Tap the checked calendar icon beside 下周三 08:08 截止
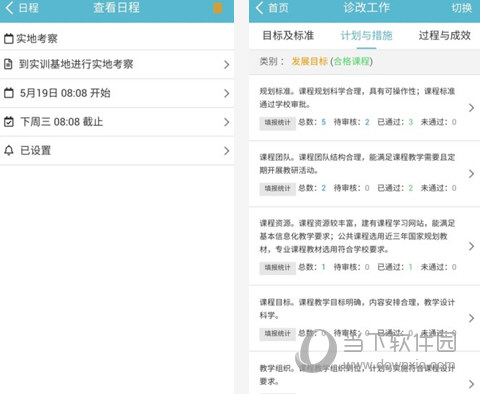Viewport: 480px width, 394px height. [9, 122]
